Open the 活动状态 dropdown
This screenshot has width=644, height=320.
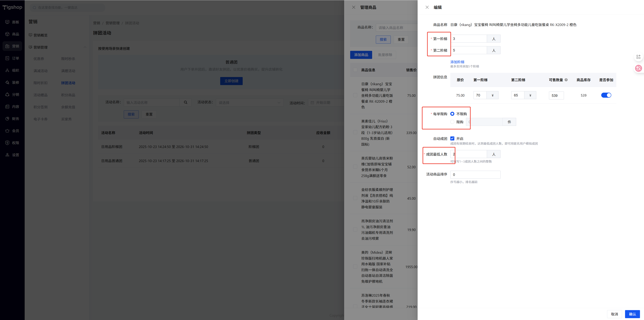250,103
